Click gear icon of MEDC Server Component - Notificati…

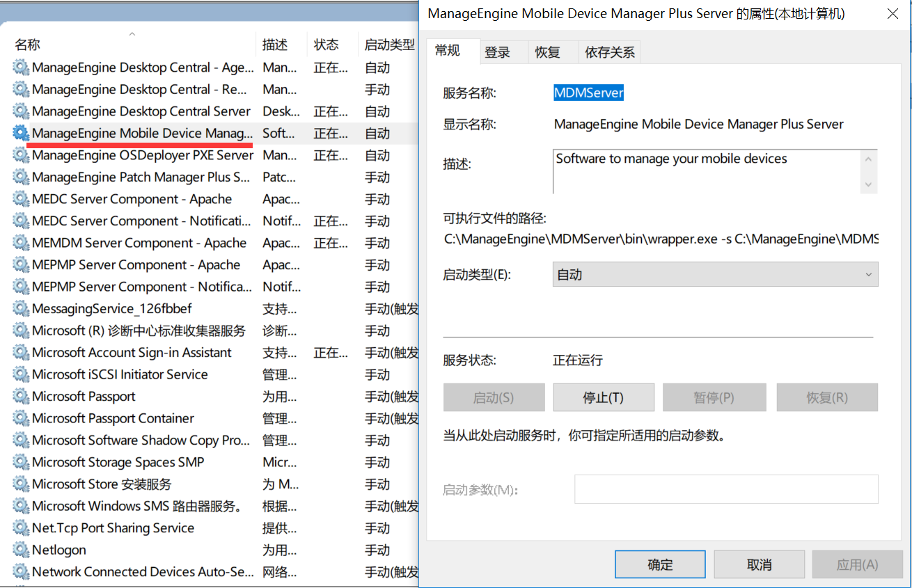coord(21,221)
